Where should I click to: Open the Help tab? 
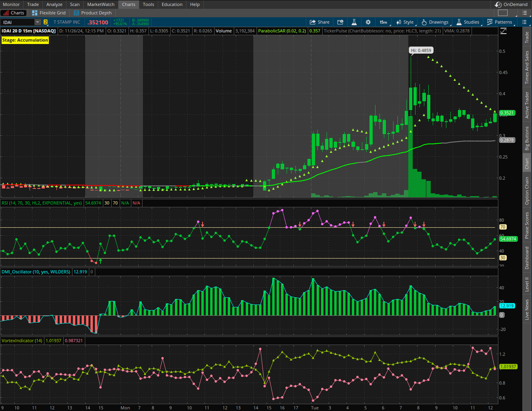195,4
